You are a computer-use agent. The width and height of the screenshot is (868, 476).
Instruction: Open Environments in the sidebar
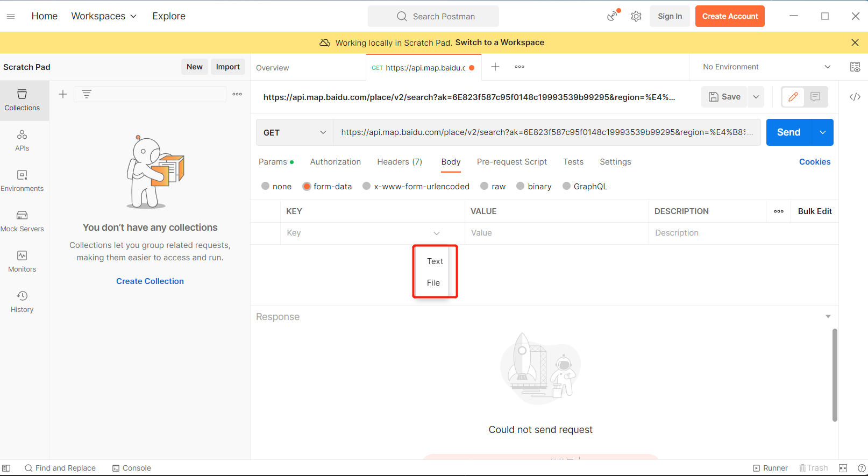click(x=22, y=181)
